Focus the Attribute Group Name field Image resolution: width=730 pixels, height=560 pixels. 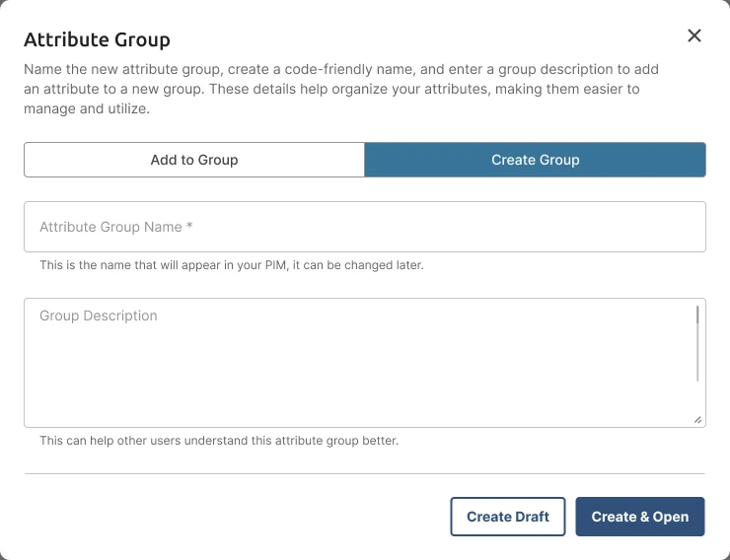point(365,227)
